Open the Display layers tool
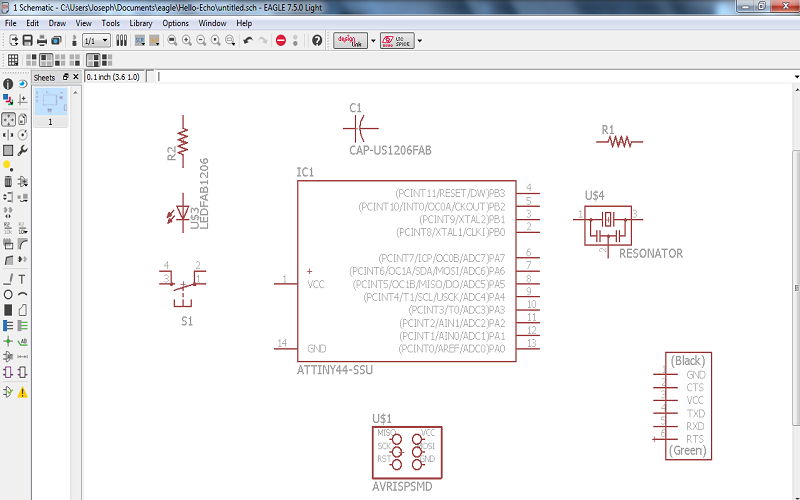 [8, 99]
